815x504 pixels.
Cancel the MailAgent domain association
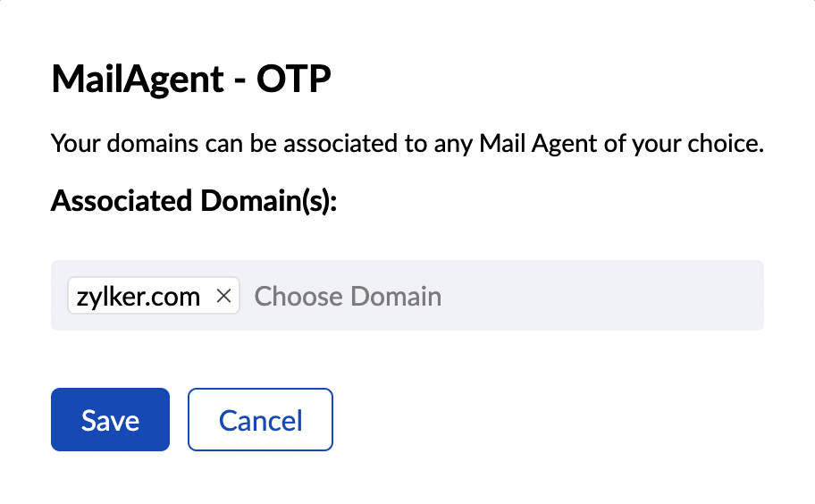[260, 420]
